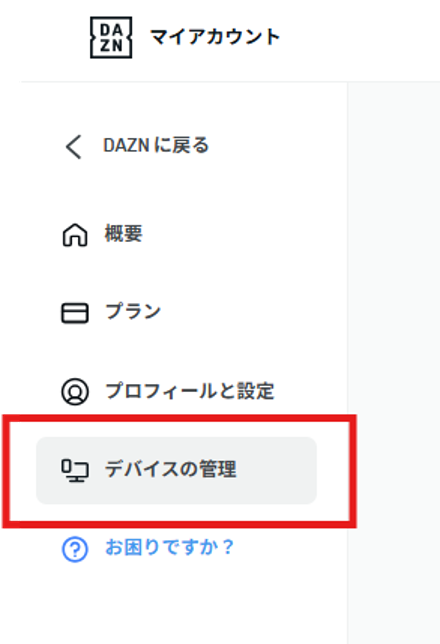Screen dimensions: 440x644
Task: Open the お困りですか？ help link
Action: pyautogui.click(x=170, y=547)
